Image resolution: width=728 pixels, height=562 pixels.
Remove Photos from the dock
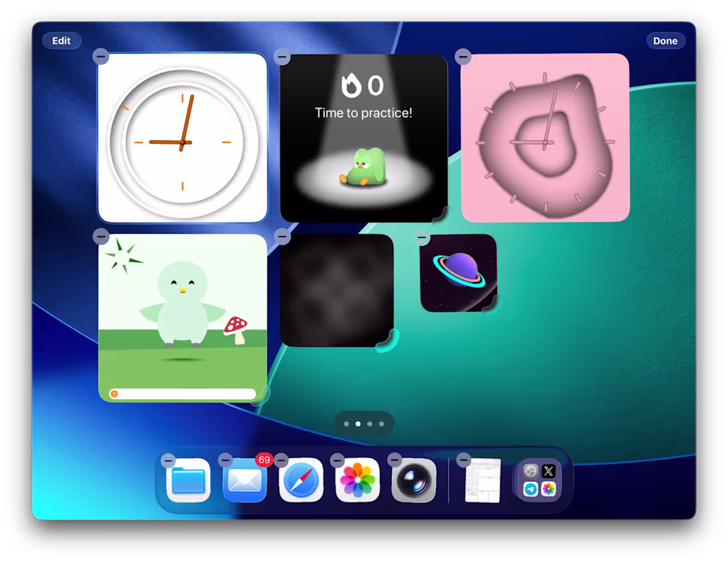(338, 460)
